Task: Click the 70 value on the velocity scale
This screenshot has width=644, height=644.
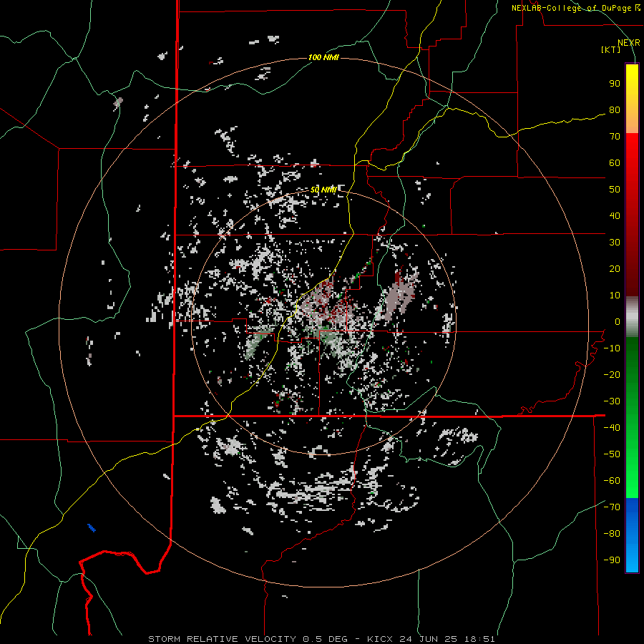Action: pos(615,137)
